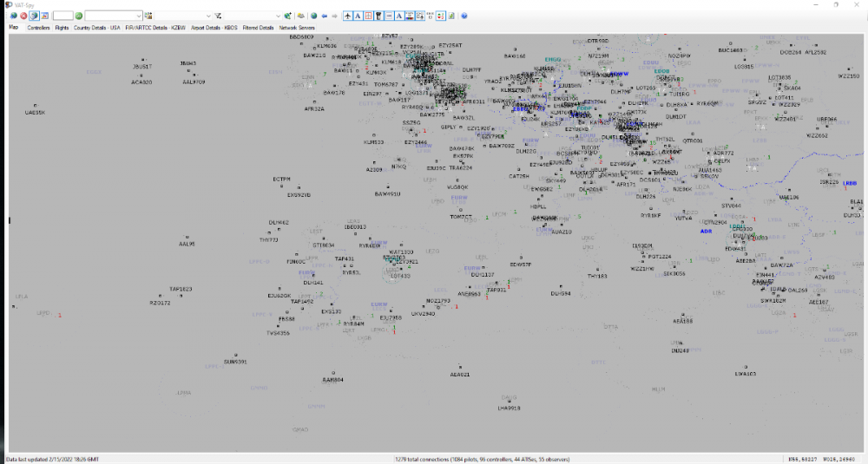Viewport: 868px width, 464px height.
Task: Select aircraft UAE55K on the map
Action: pos(35,112)
